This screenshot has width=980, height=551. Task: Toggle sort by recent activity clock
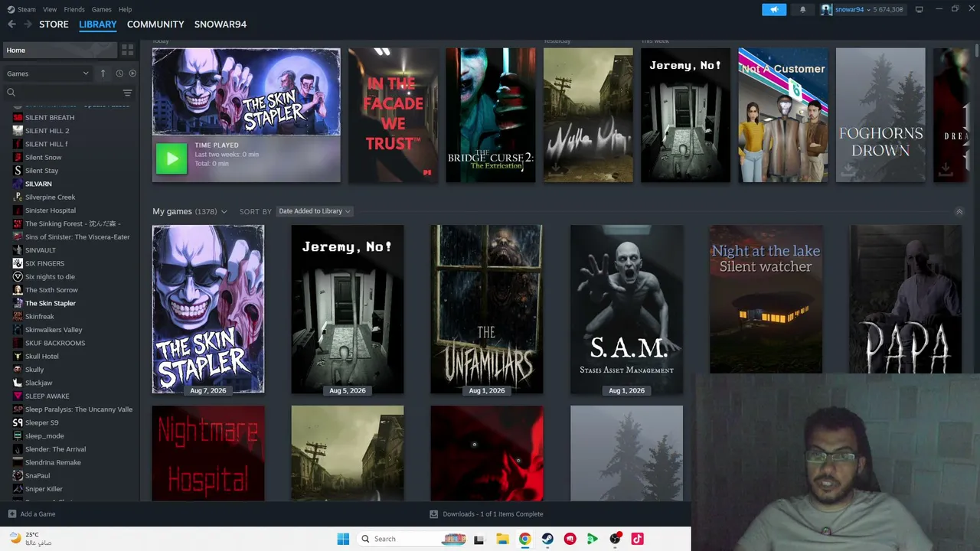click(x=119, y=73)
